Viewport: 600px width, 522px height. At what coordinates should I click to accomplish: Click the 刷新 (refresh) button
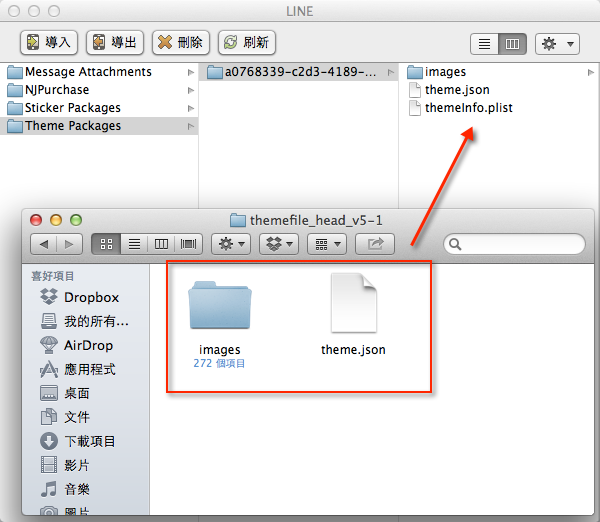pos(247,42)
